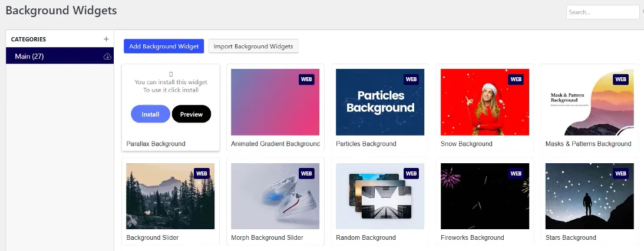Focus the search input field
The height and width of the screenshot is (251, 644).
point(602,12)
